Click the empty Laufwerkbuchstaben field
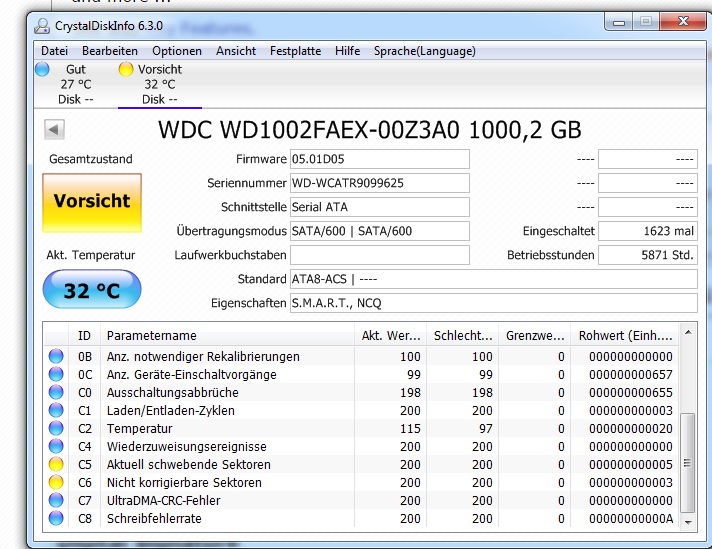This screenshot has width=712, height=549. click(380, 255)
